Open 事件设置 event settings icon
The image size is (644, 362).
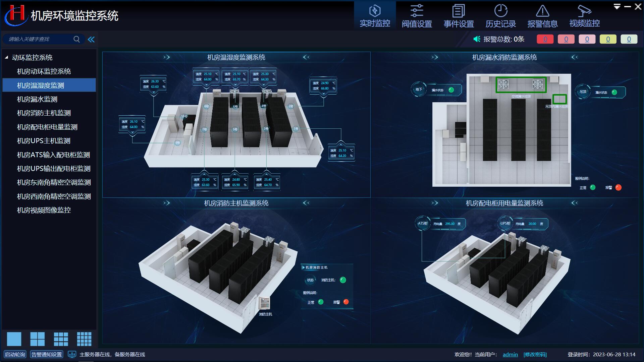tap(459, 11)
